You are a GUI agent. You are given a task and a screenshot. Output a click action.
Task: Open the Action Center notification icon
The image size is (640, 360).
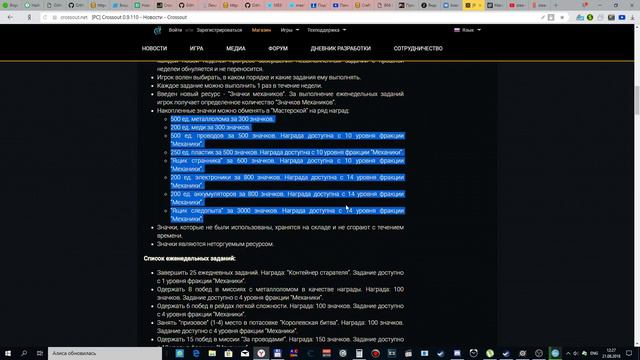pyautogui.click(x=629, y=353)
